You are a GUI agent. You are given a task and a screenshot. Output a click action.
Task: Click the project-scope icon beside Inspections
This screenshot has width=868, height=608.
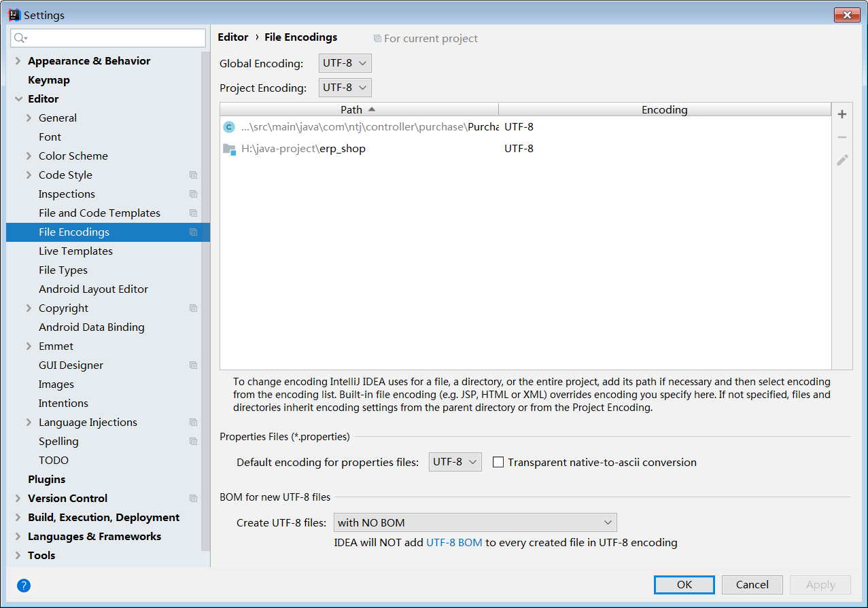point(193,194)
